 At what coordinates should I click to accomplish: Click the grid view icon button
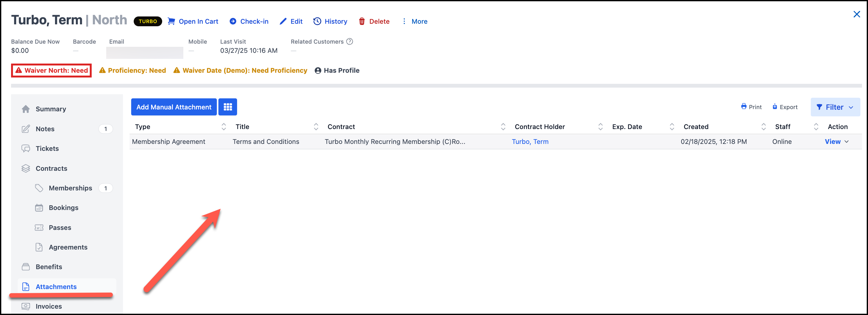(228, 107)
